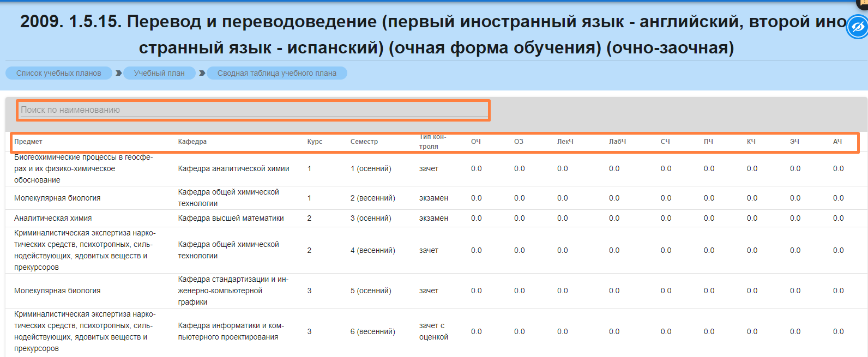Click the '6 (весенний)' semester cell
This screenshot has width=868, height=357.
pos(372,331)
